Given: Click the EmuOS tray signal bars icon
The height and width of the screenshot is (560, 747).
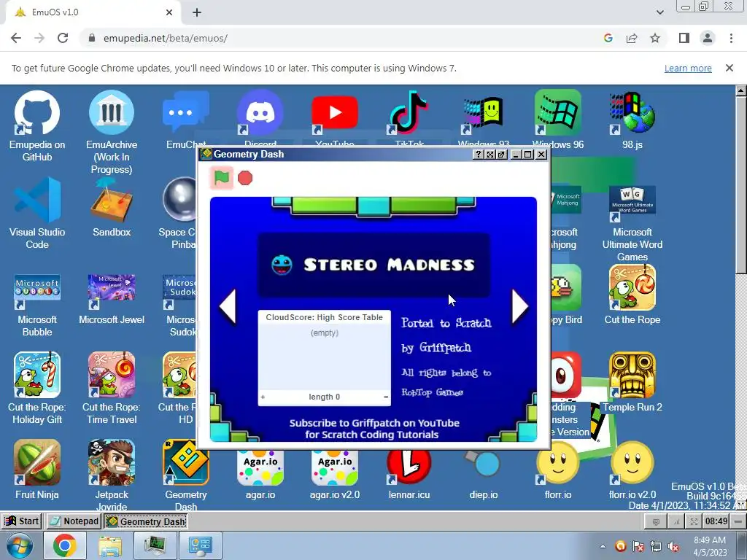Looking at the screenshot, I should point(676,521).
